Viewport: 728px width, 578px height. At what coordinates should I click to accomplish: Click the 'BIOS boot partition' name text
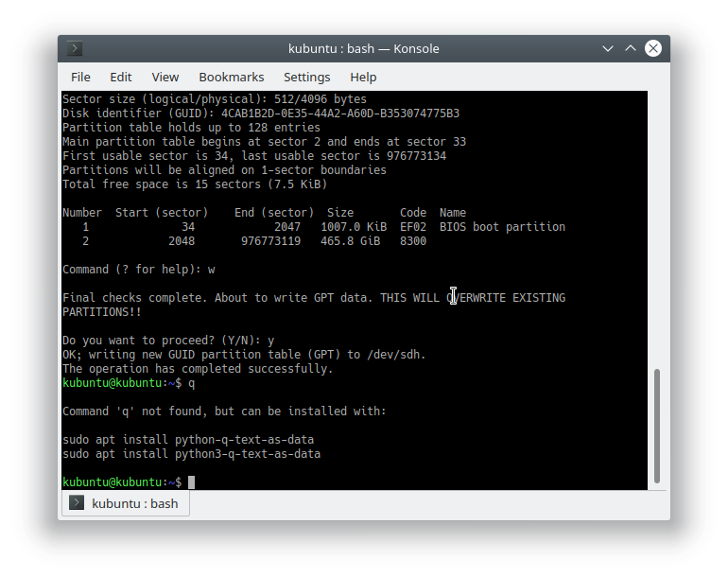[502, 227]
